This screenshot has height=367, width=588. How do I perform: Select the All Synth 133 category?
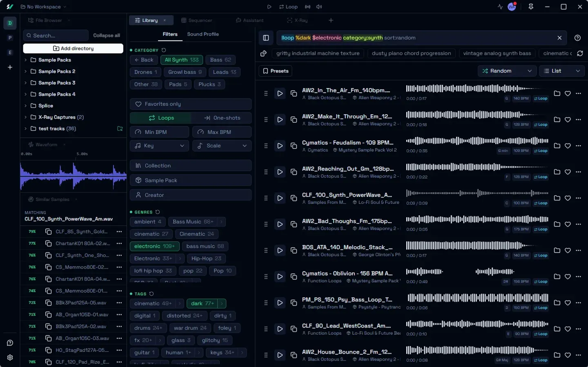click(182, 60)
